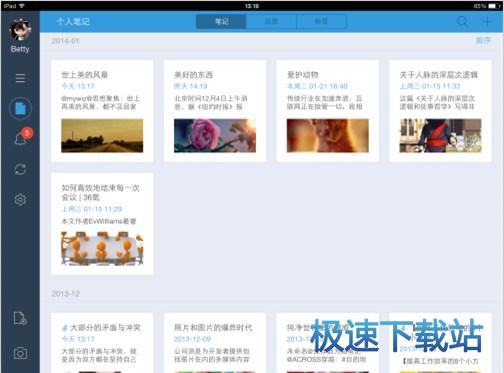Tap the search magnifier icon

point(462,22)
